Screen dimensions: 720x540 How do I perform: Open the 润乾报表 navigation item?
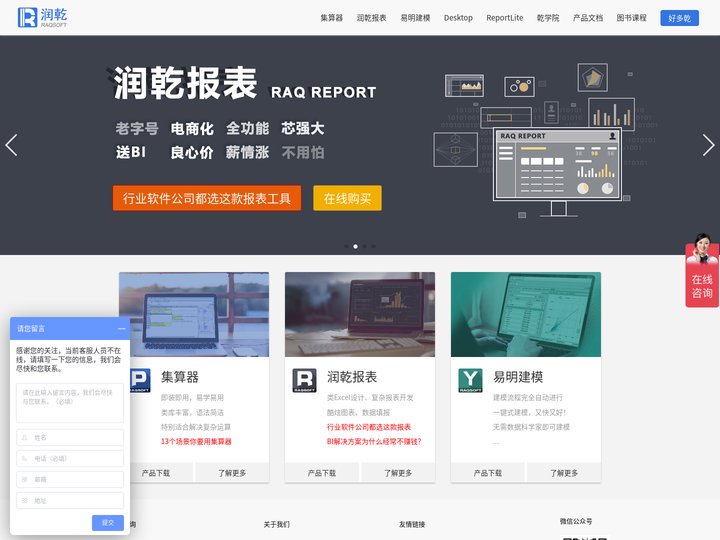[x=371, y=18]
